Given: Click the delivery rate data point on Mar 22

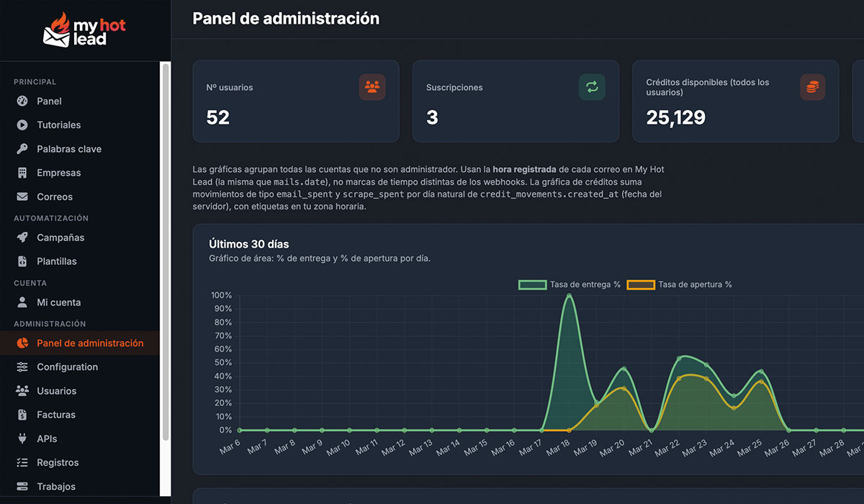Looking at the screenshot, I should pos(679,358).
